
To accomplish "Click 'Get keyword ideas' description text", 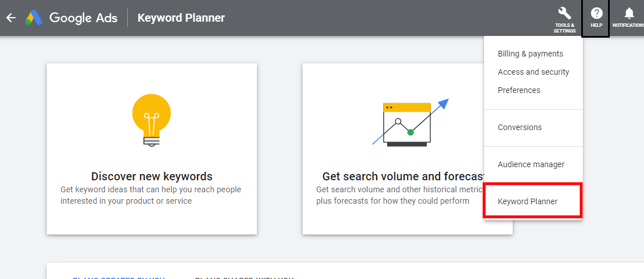I will (x=151, y=195).
